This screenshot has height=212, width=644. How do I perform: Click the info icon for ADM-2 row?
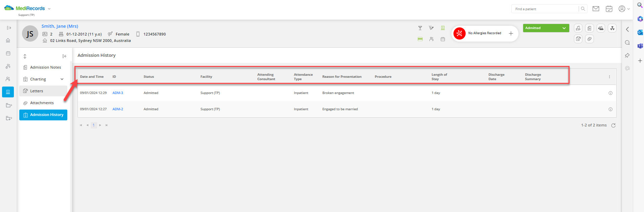pyautogui.click(x=610, y=109)
